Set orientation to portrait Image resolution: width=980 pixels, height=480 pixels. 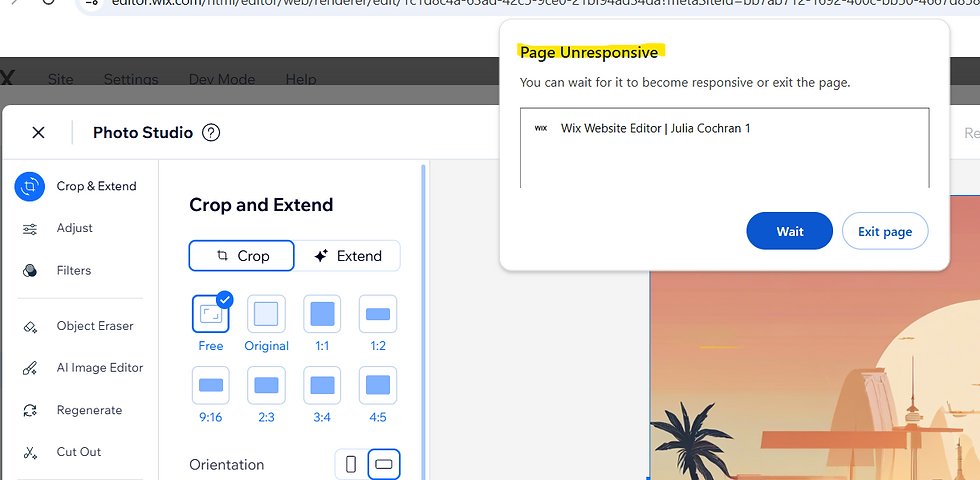pos(351,464)
